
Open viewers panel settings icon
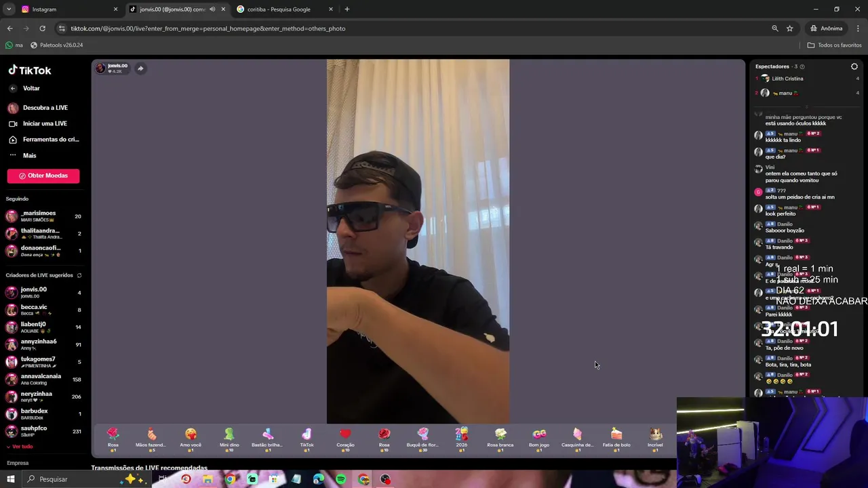[854, 66]
